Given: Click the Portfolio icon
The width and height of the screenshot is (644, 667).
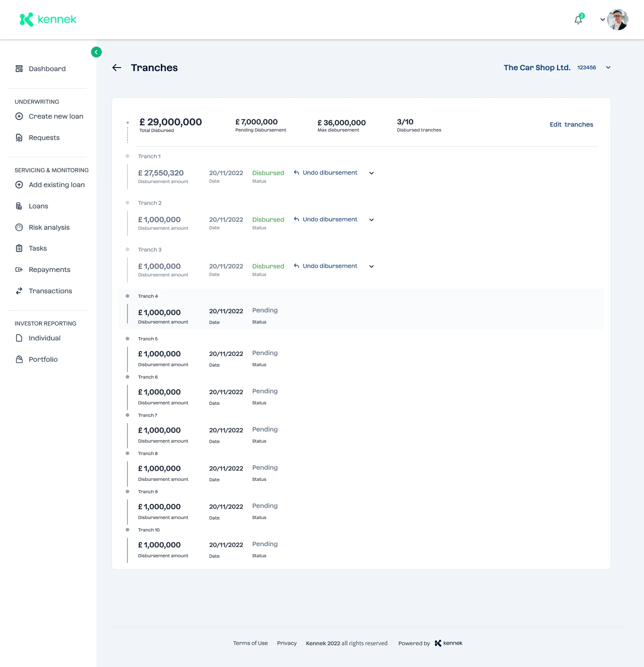Looking at the screenshot, I should click(x=19, y=359).
